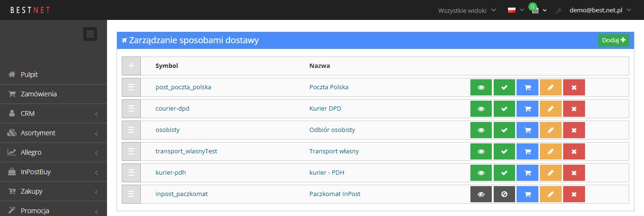Toggle visibility eye for Poczta Polska row
Image resolution: width=644 pixels, height=216 pixels.
(481, 87)
